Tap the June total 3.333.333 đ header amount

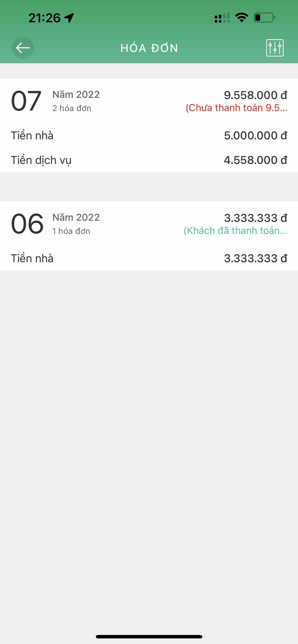pyautogui.click(x=255, y=218)
